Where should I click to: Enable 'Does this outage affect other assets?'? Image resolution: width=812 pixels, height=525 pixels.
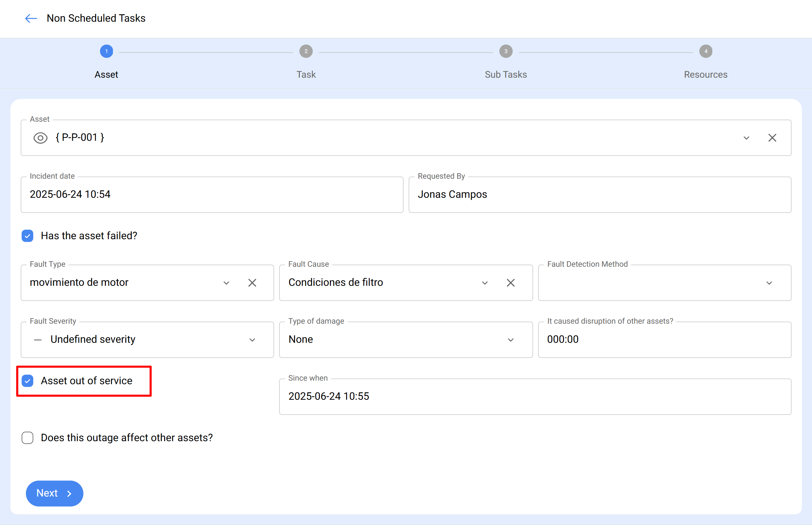(27, 438)
